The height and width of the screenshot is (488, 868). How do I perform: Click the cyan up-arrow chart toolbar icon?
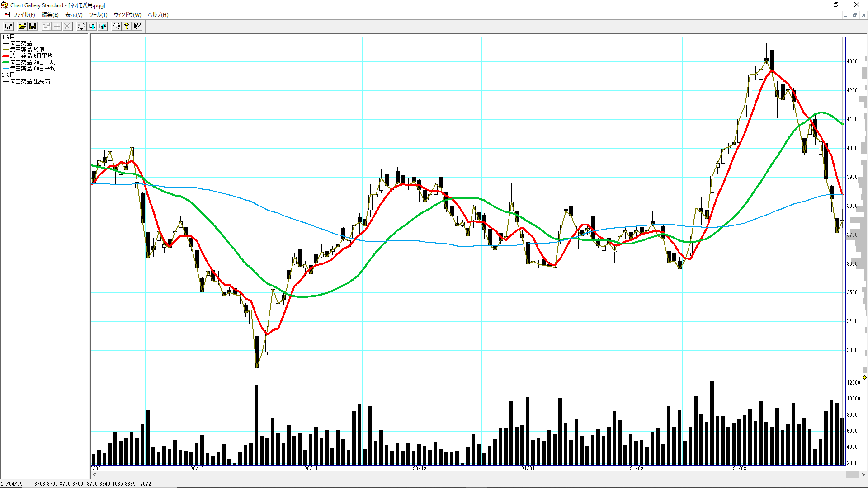[x=103, y=27]
